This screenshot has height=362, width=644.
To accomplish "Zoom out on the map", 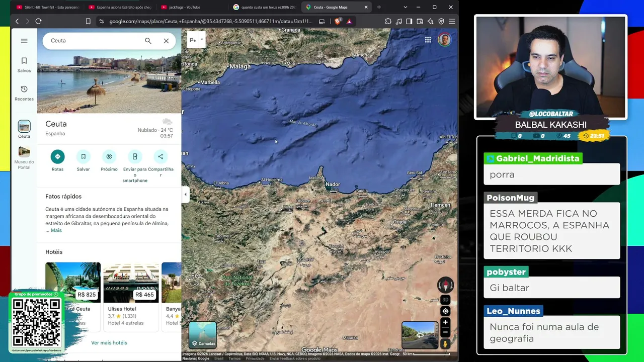I will 445,332.
